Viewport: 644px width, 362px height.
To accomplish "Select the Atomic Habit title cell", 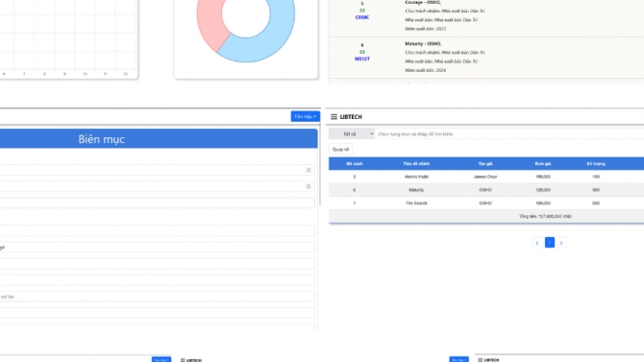I will 416,177.
